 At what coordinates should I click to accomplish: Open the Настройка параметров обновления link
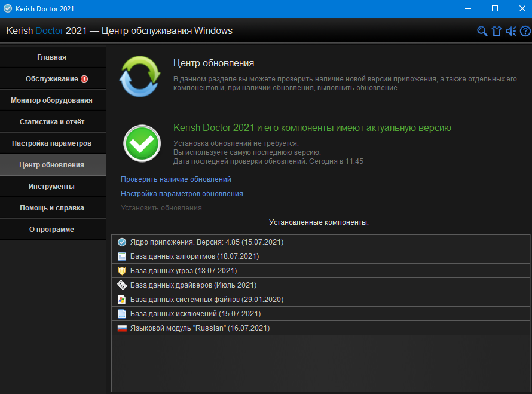182,194
